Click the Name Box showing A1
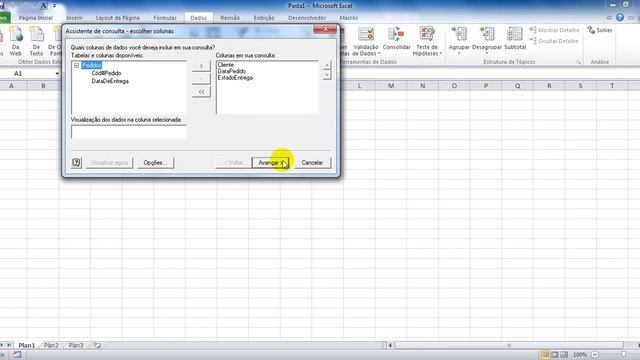Image resolution: width=640 pixels, height=360 pixels. [27, 73]
